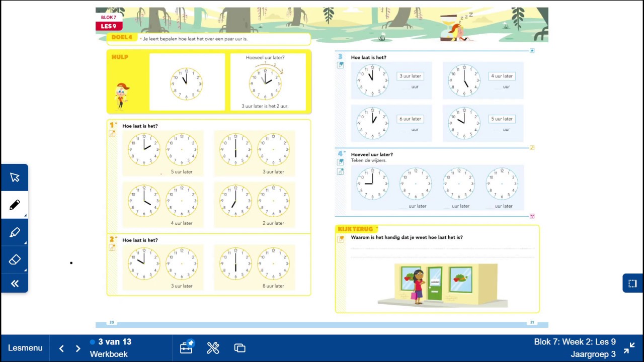This screenshot has height=362, width=644.
Task: Go to the previous lesson page
Action: point(61,348)
